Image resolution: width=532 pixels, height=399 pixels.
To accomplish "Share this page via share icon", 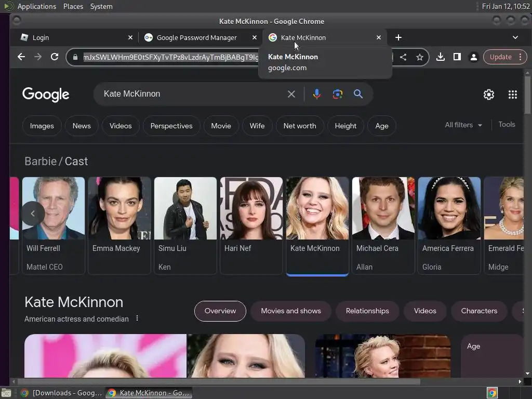I will [x=403, y=57].
